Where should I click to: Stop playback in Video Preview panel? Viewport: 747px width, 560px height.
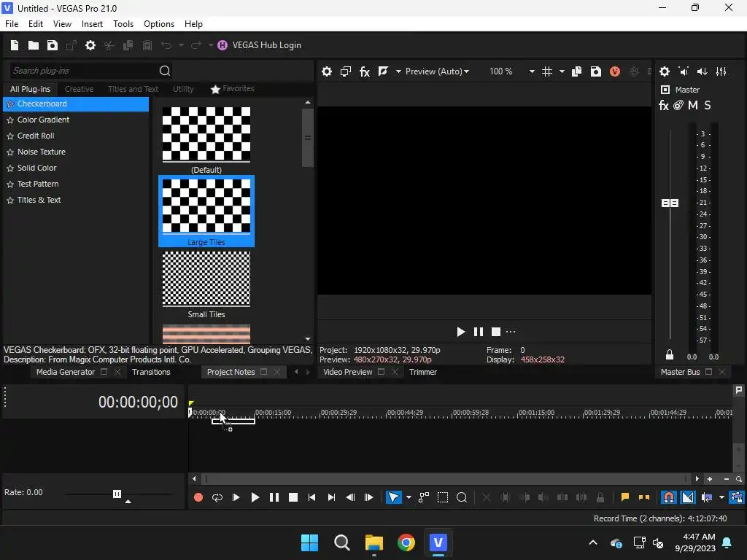click(x=496, y=332)
